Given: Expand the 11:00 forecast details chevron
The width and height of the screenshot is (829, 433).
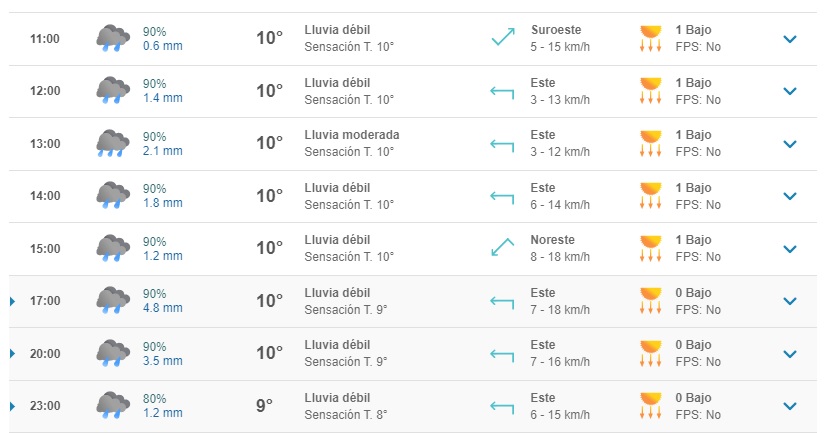Looking at the screenshot, I should click(790, 39).
